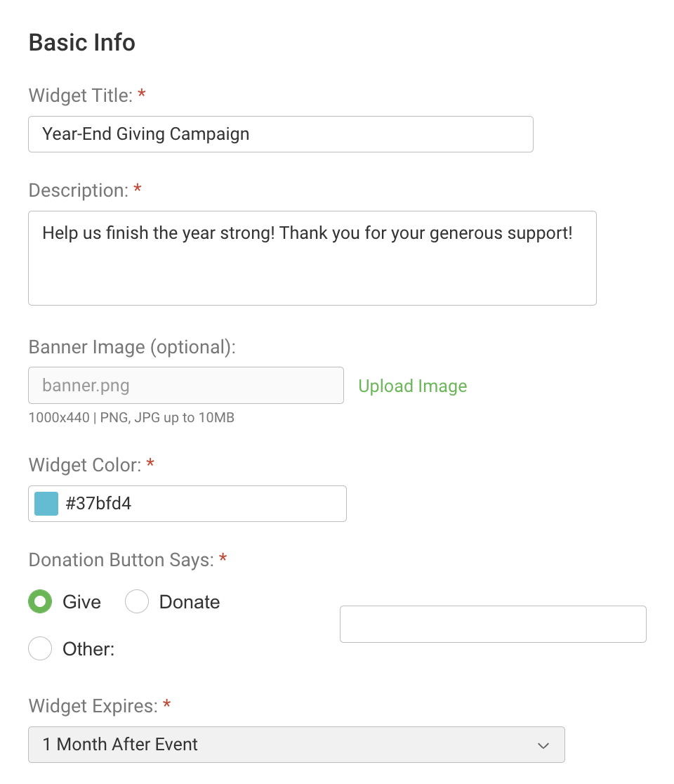Click the Basic Info heading
Image resolution: width=674 pixels, height=784 pixels.
coord(82,43)
